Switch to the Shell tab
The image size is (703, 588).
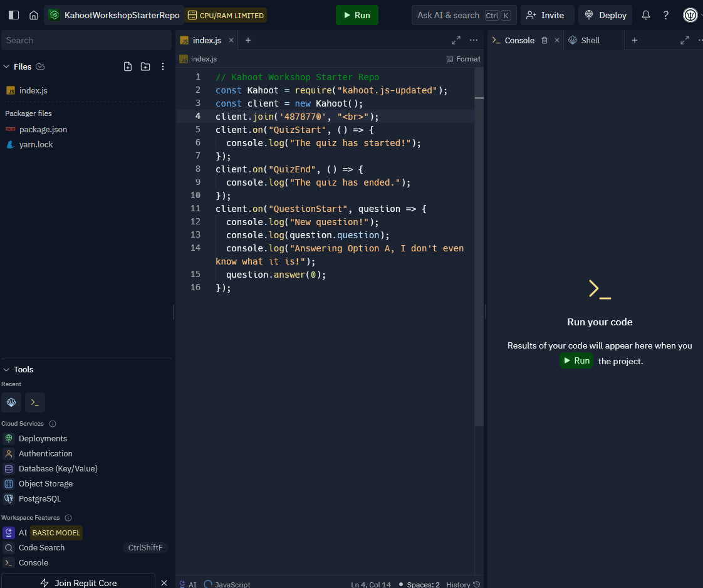(x=590, y=40)
